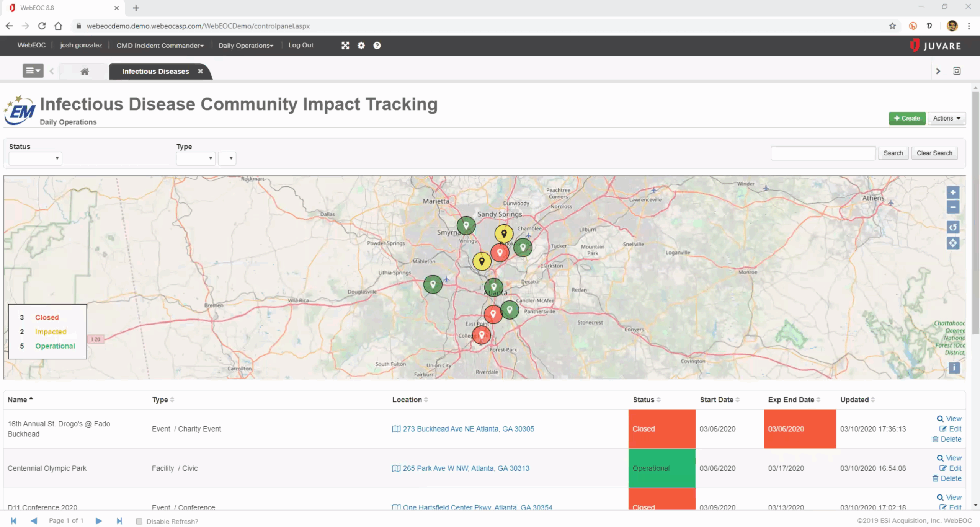Screen dimensions: 980x527
Task: Open the Daily Operations menu
Action: pos(246,46)
